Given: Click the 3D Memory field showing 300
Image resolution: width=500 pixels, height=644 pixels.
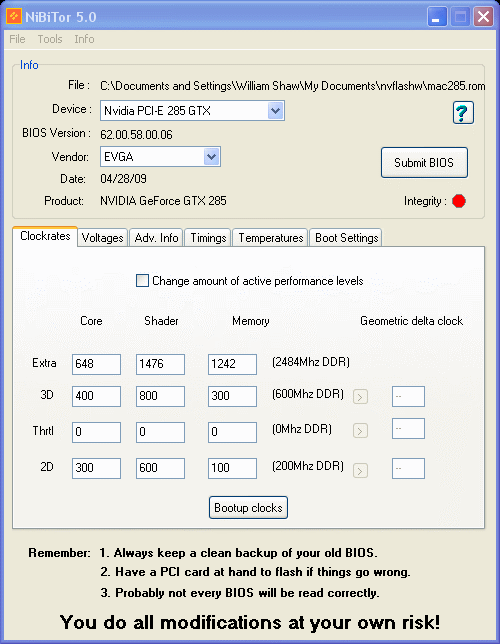Looking at the screenshot, I should pos(232,396).
